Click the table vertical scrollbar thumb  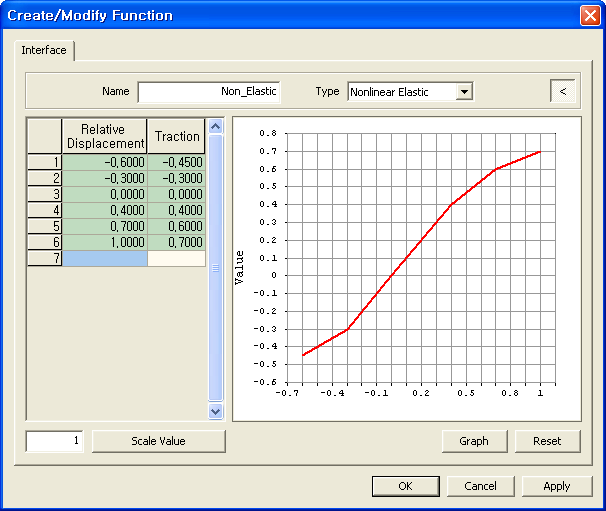click(x=216, y=267)
